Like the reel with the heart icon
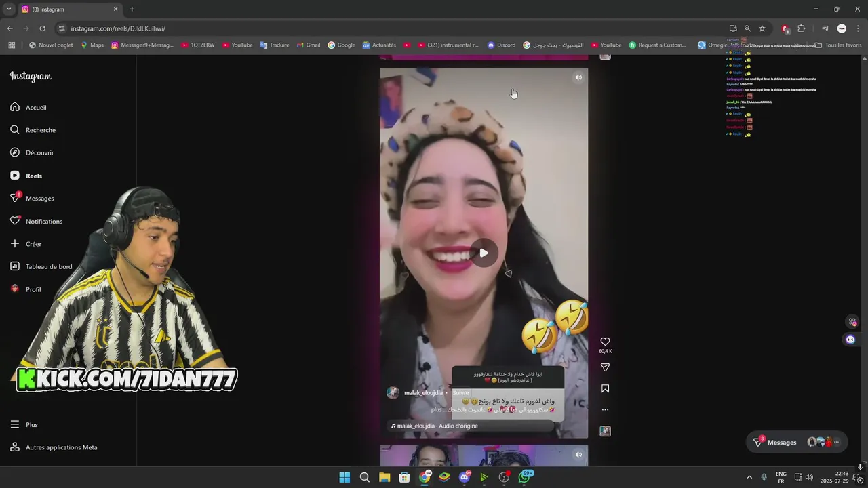Image resolution: width=868 pixels, height=488 pixels. point(605,342)
